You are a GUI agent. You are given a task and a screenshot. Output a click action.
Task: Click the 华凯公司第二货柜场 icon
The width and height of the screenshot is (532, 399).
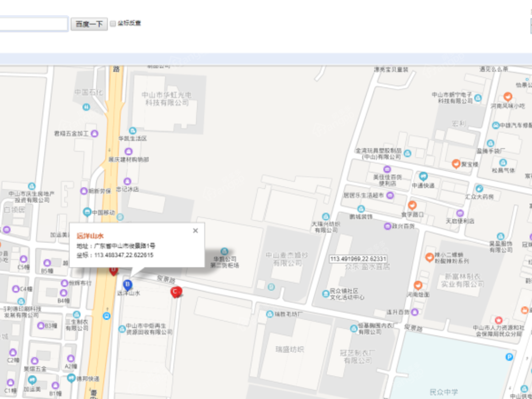[224, 251]
